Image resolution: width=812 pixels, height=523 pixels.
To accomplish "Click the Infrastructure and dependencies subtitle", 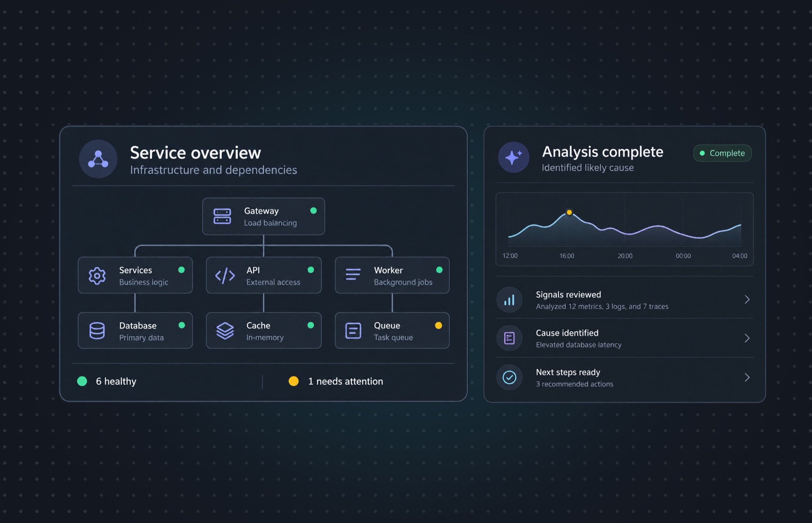I will tap(213, 170).
